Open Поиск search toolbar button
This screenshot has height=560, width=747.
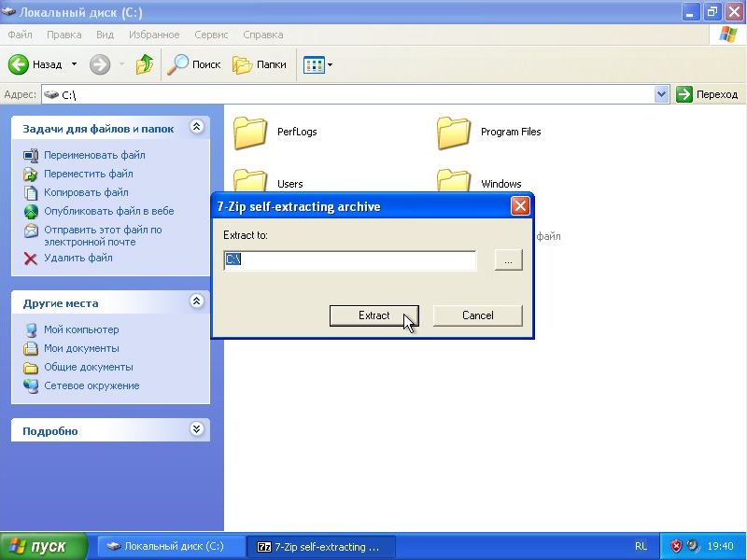(194, 64)
